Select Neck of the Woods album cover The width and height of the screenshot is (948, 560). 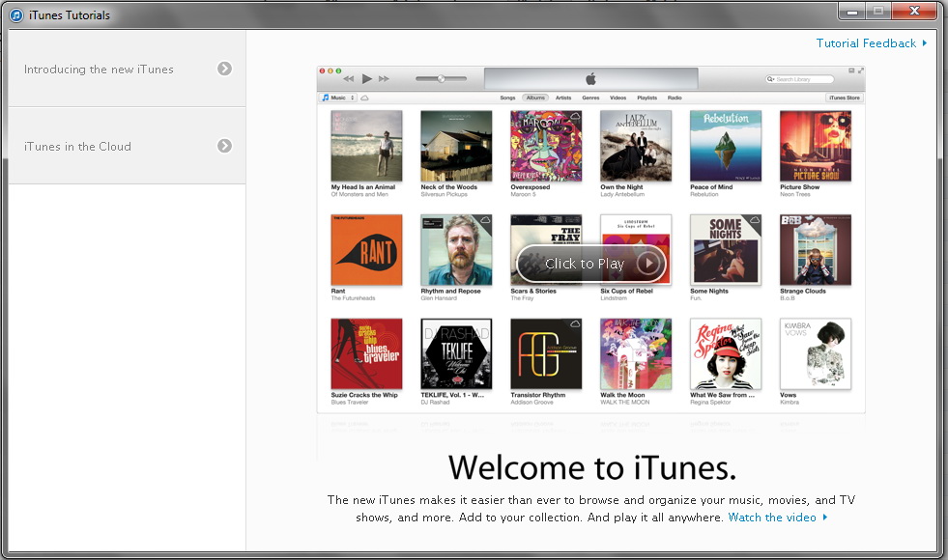[456, 146]
